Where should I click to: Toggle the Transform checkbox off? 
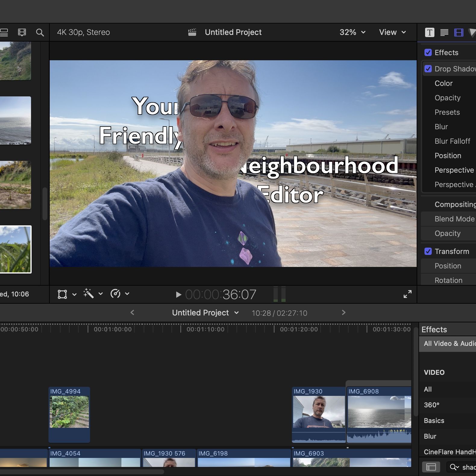coord(428,251)
